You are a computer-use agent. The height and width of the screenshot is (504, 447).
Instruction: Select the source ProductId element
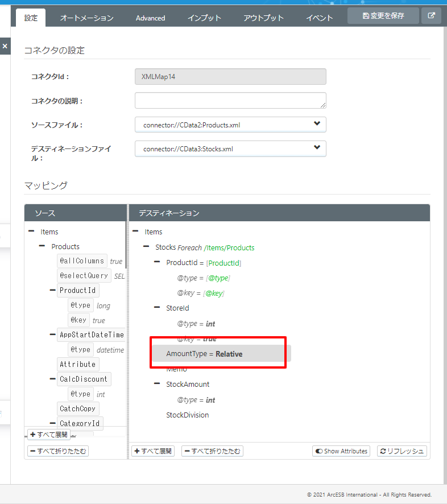point(78,290)
